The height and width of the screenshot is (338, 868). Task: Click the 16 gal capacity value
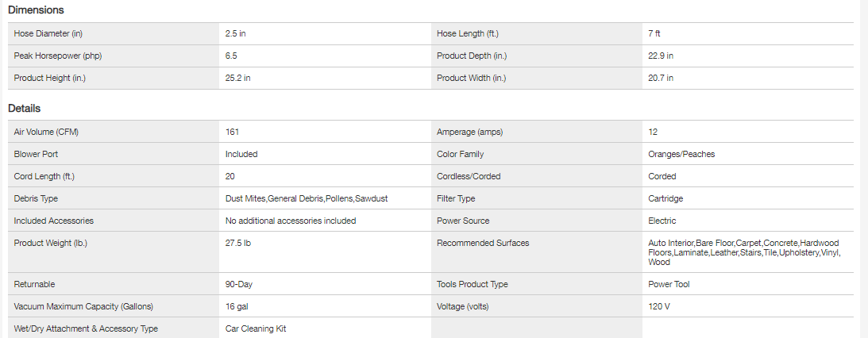point(237,306)
